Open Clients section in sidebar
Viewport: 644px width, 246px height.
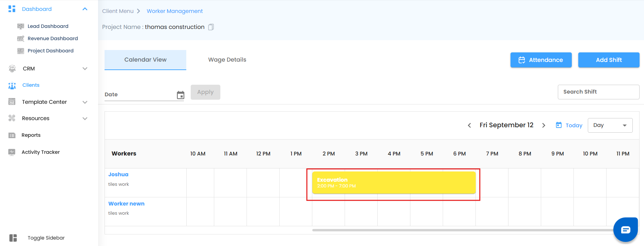(x=31, y=85)
